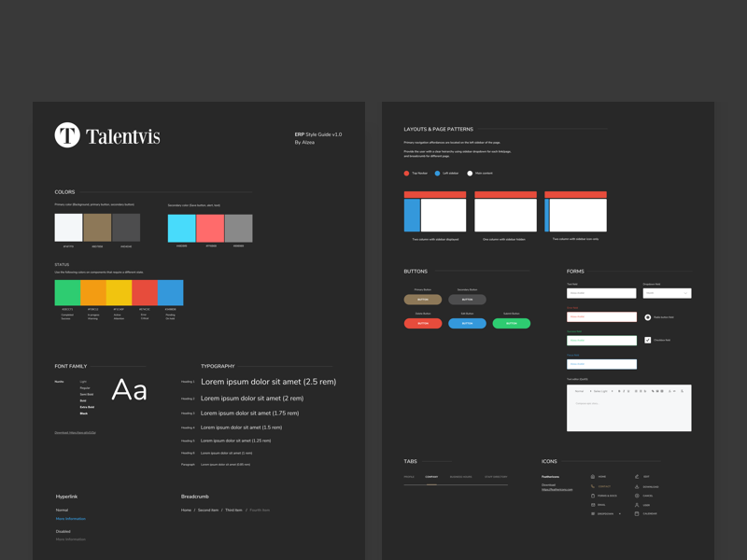
Task: Toggle the checkbox field
Action: 647,340
